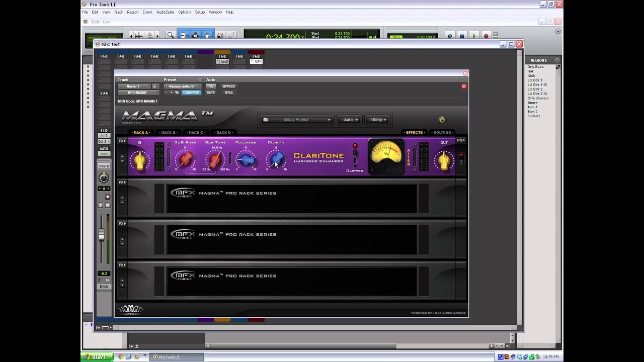The width and height of the screenshot is (644, 362).
Task: Click the main counter time display
Action: [284, 37]
